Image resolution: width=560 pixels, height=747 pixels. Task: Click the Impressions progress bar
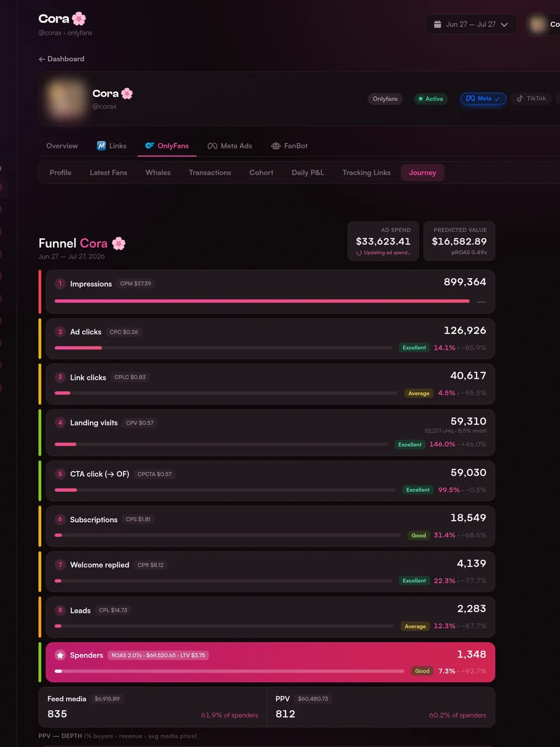coord(262,301)
